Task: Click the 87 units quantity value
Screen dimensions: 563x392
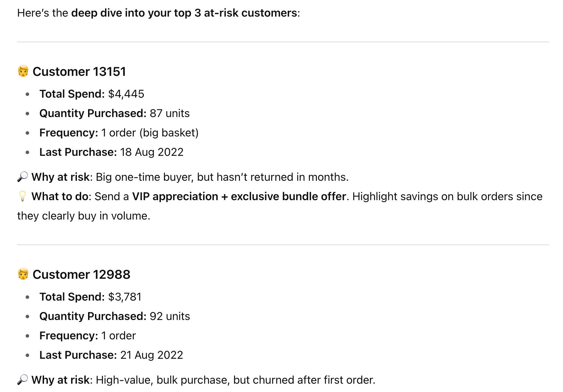Action: pos(170,113)
